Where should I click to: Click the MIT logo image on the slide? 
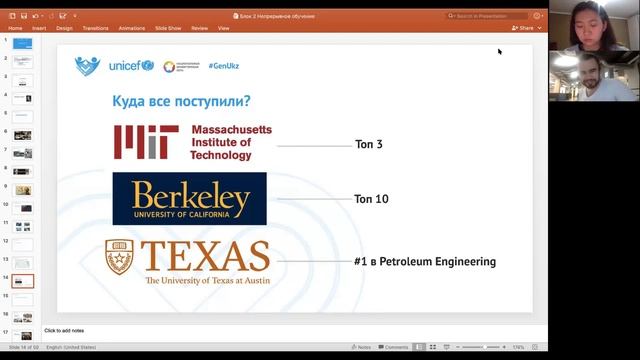pos(193,142)
